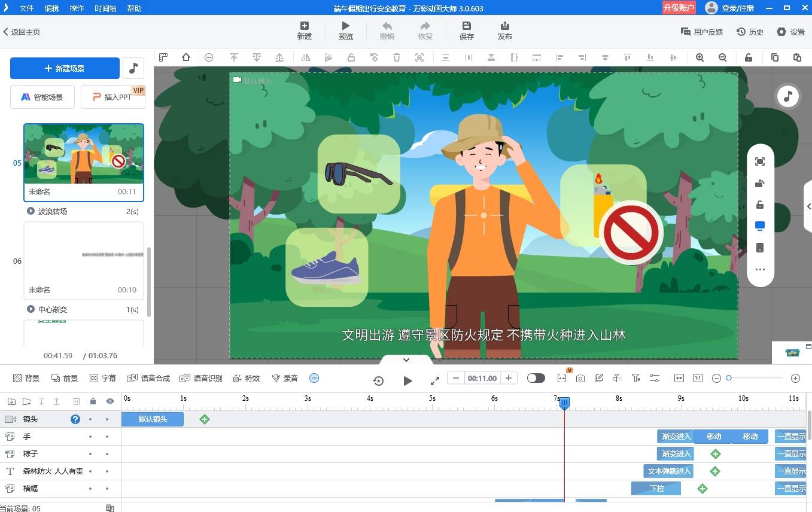Toggle the second dot on the 横幅 layer row
This screenshot has height=512, width=812.
tap(107, 489)
